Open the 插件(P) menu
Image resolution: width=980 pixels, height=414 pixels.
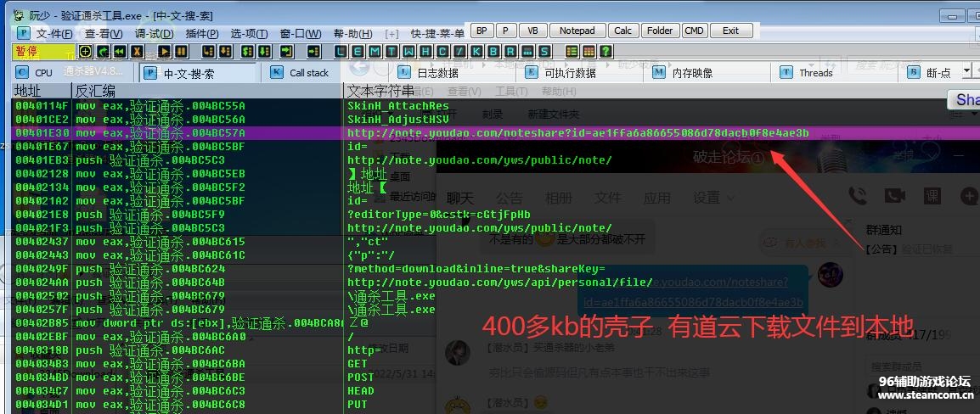202,33
